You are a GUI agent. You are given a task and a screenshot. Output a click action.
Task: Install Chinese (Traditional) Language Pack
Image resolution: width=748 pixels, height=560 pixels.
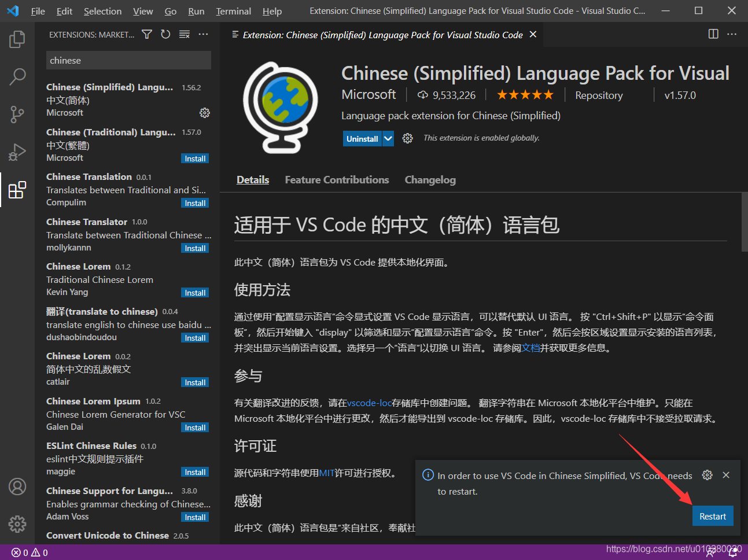[x=195, y=159]
